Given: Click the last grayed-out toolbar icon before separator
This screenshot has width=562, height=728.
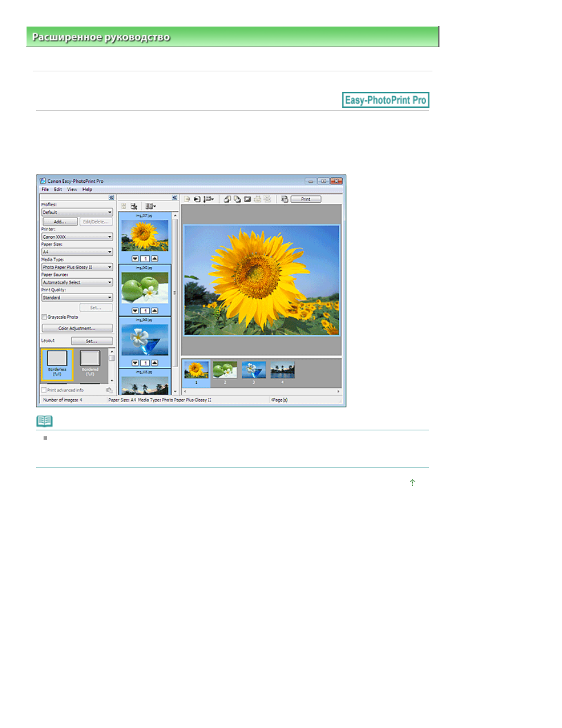Looking at the screenshot, I should [x=267, y=199].
